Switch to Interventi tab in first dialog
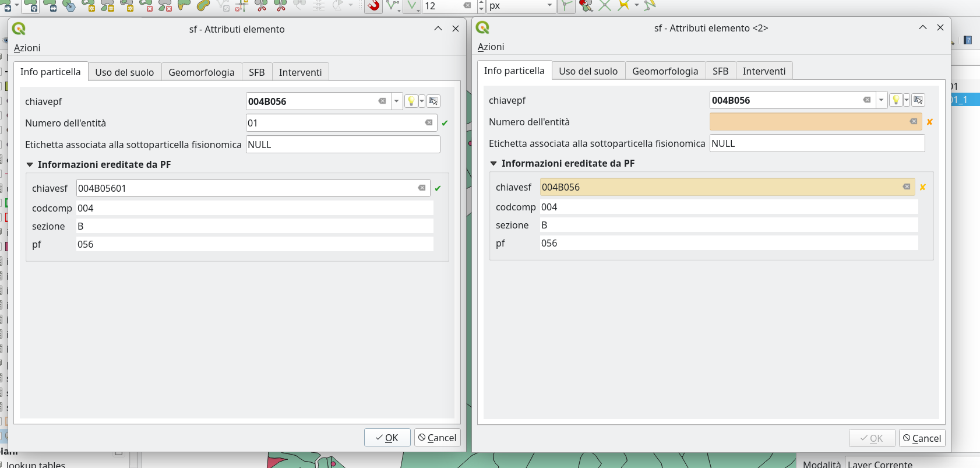The width and height of the screenshot is (980, 468). (300, 72)
